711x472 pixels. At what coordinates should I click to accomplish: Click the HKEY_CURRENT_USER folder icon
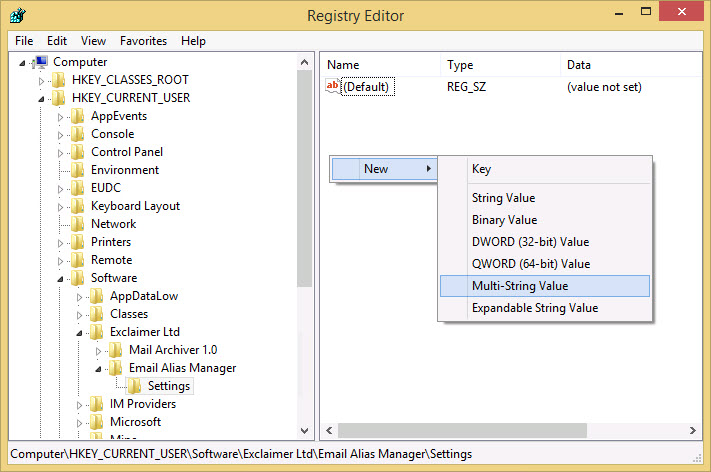coord(58,98)
